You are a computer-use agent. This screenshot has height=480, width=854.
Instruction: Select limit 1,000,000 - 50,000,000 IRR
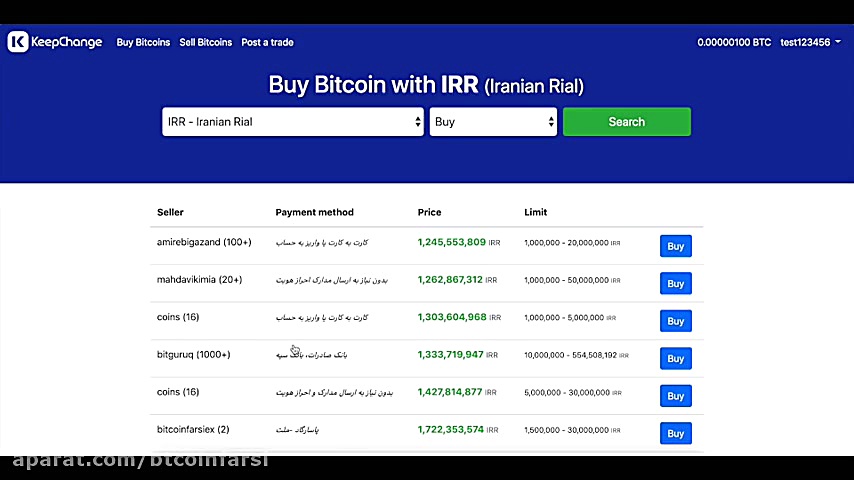point(572,281)
